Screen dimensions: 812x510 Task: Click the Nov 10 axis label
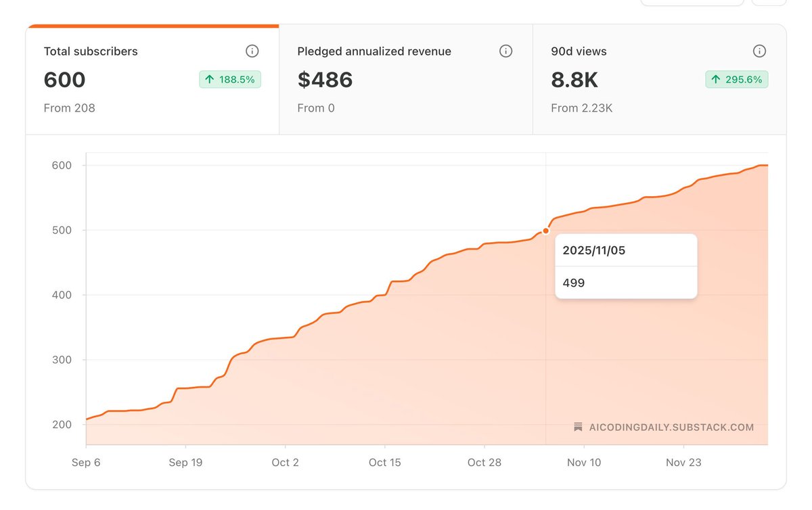pos(584,463)
